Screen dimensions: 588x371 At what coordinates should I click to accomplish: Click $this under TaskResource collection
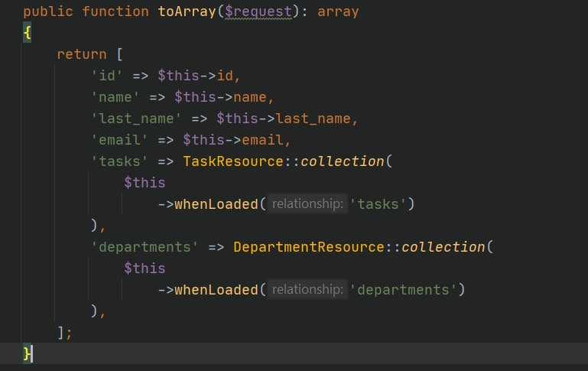pos(145,183)
